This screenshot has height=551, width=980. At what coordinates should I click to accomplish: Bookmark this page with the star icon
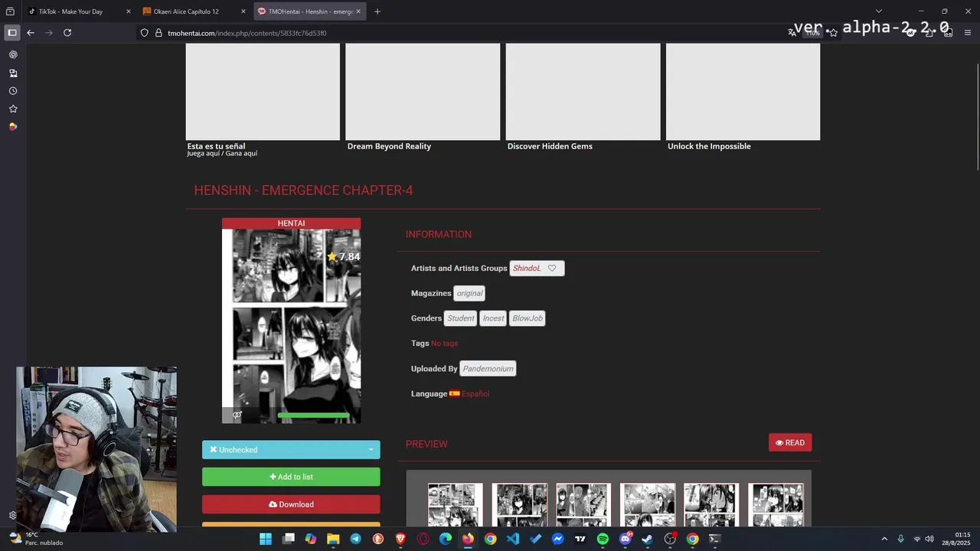[x=833, y=33]
